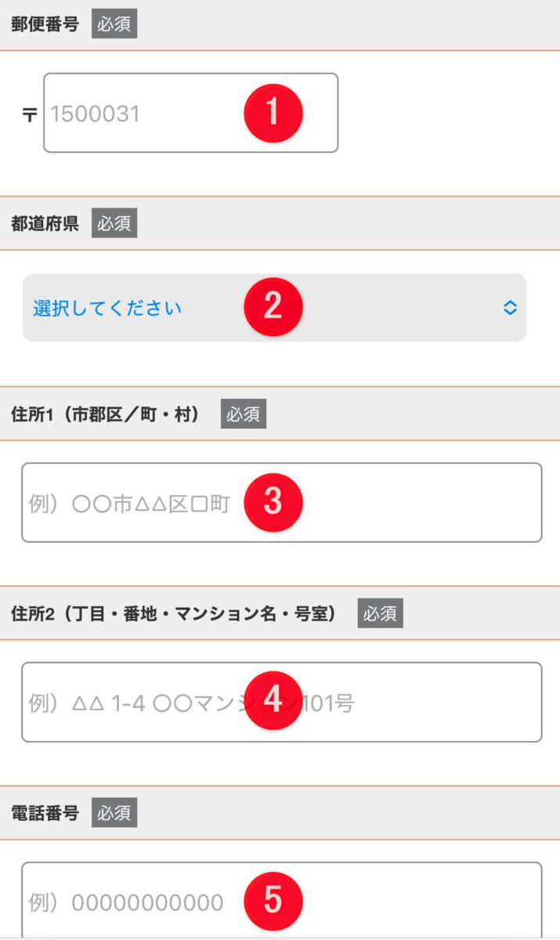Click the 必須 badge beside 住所2
The height and width of the screenshot is (940, 560).
point(381,613)
